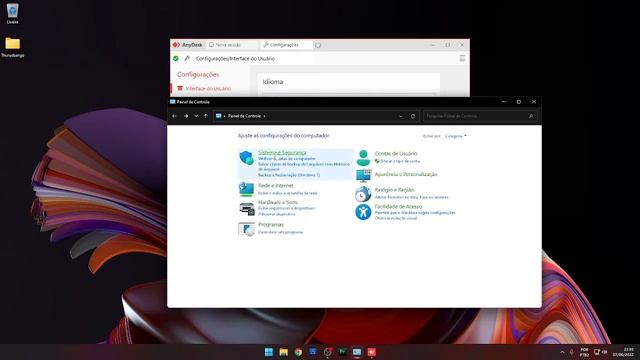Open AnyDesk from the taskbar
This screenshot has width=640, height=360.
(371, 352)
